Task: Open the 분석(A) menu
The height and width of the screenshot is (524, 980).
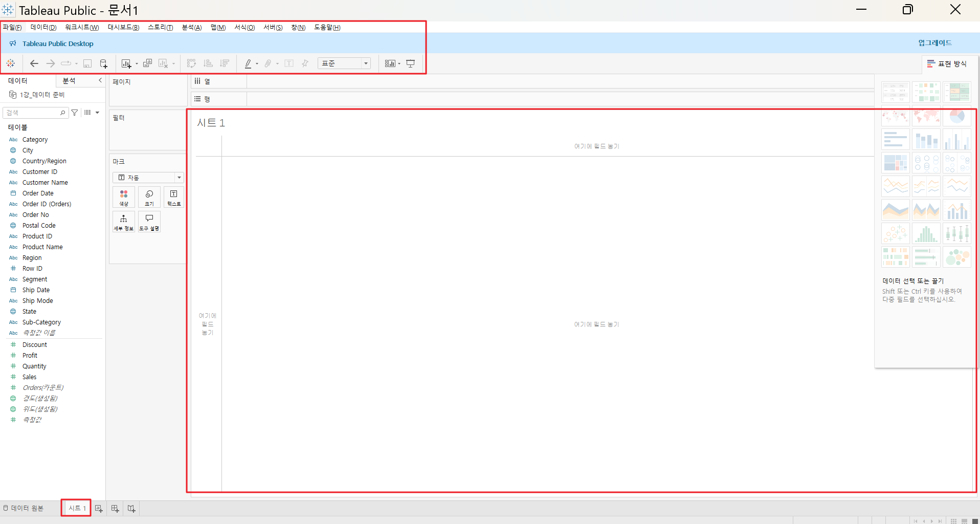Action: point(192,28)
